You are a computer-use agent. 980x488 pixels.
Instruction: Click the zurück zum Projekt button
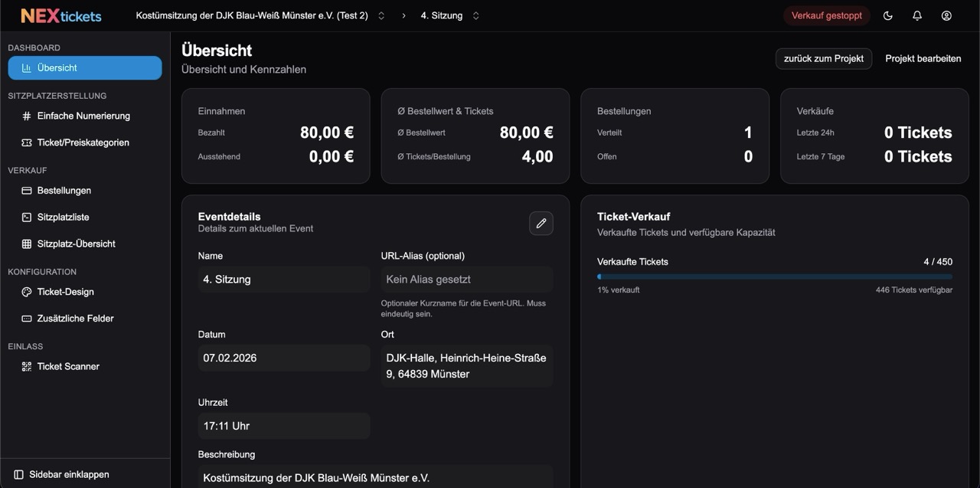tap(824, 58)
